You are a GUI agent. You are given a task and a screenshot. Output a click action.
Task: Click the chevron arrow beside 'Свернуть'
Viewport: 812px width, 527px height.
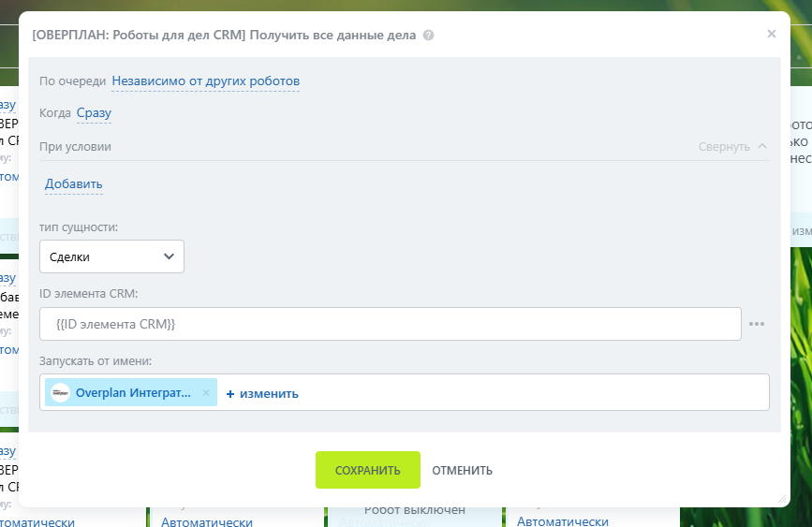[x=762, y=146]
